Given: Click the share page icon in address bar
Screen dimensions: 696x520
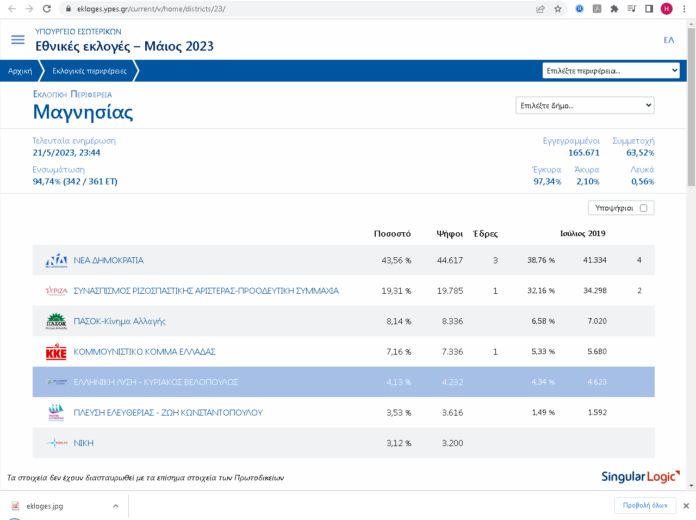Looking at the screenshot, I should 540,9.
